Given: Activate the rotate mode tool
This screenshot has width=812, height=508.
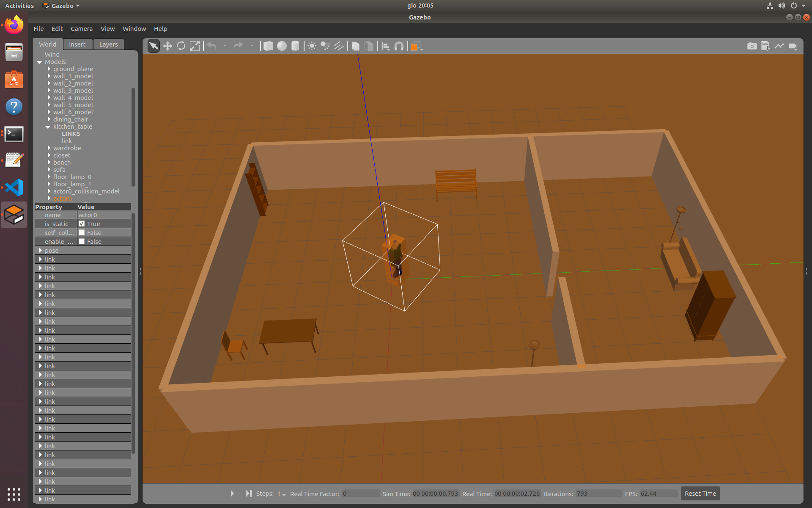Looking at the screenshot, I should click(x=181, y=46).
